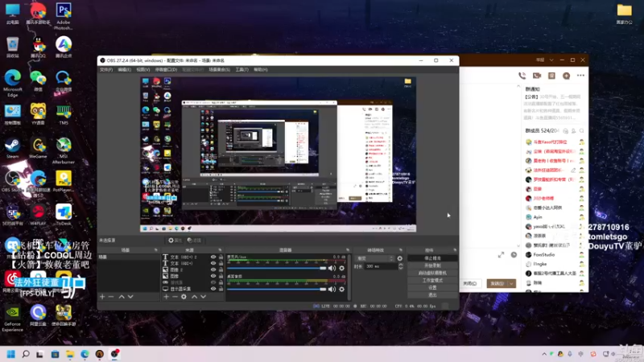
Task: Undock the Scene Transitions panel via header icon
Action: pyautogui.click(x=401, y=250)
